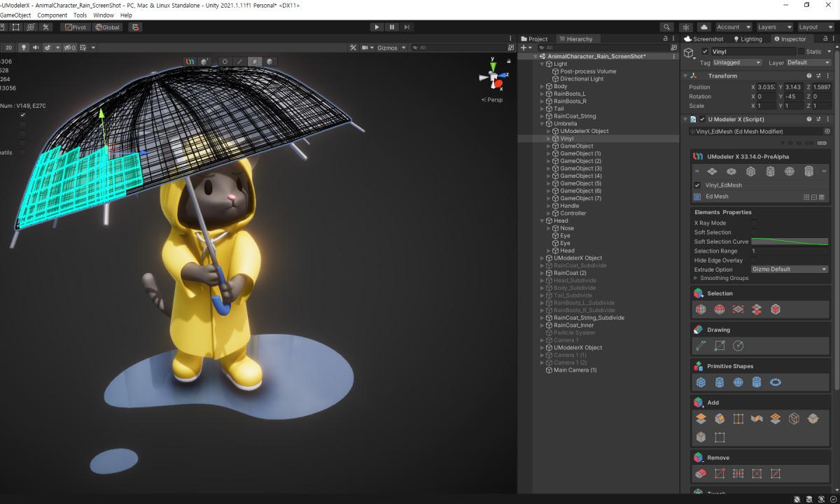840x504 pixels.
Task: Toggle scene lighting with the lightbulb icon
Action: coord(23,48)
